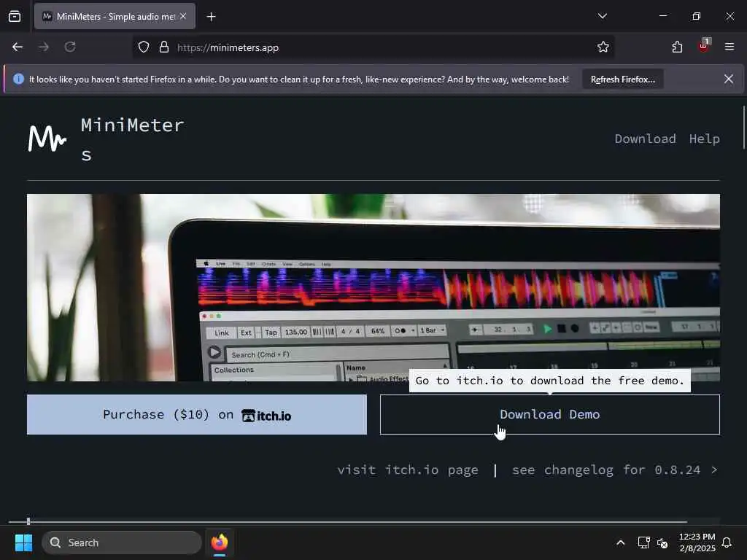Close the MiniMeters browser tab
The image size is (747, 560).
183,16
